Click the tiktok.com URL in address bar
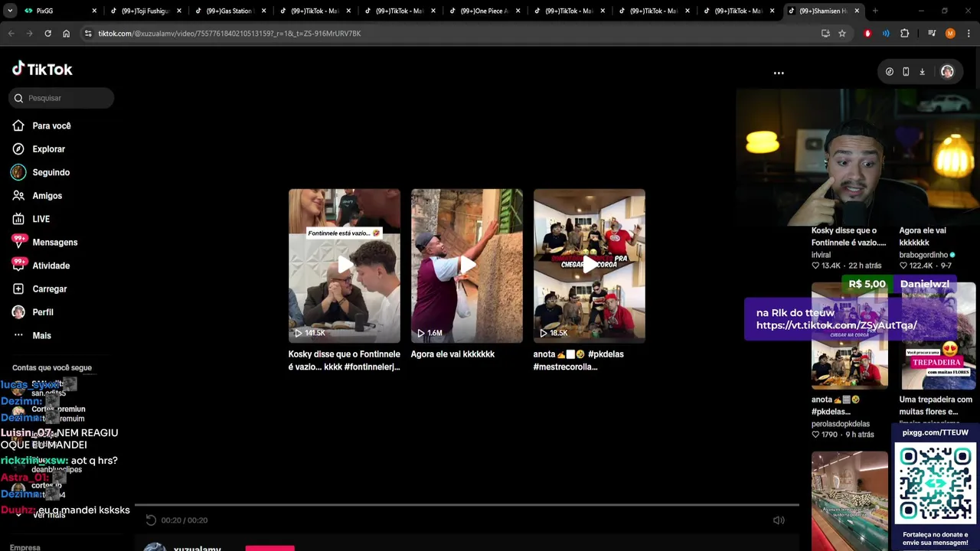This screenshot has width=980, height=551. pos(229,34)
